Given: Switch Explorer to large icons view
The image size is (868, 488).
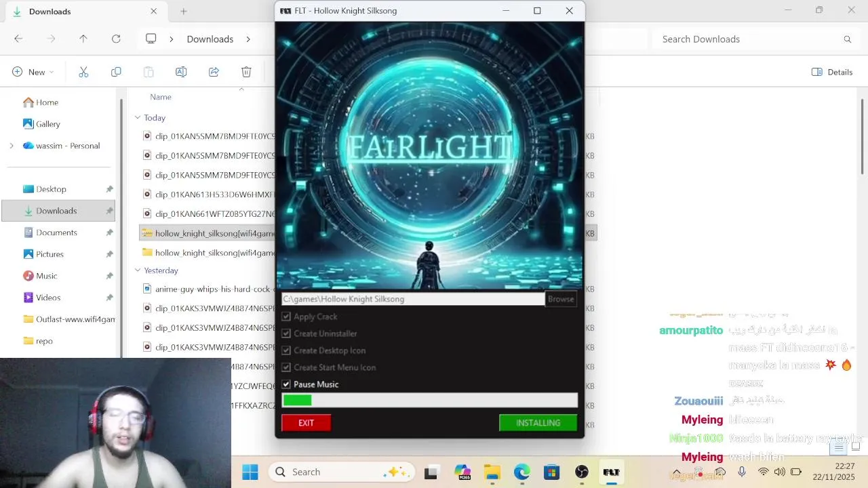Looking at the screenshot, I should tap(856, 447).
